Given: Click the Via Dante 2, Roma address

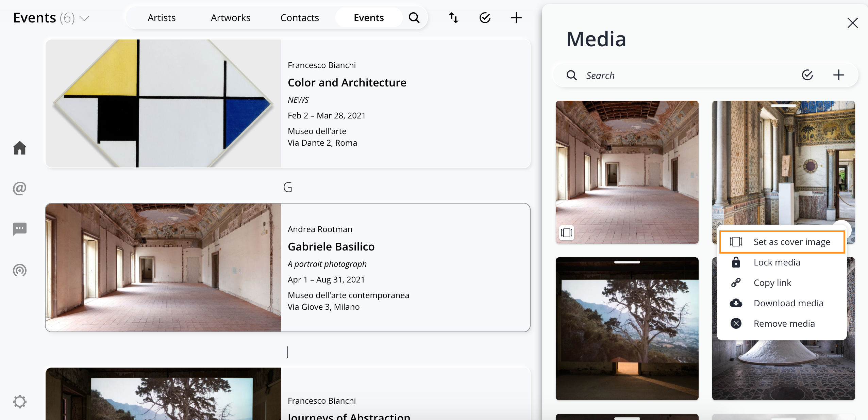Looking at the screenshot, I should point(322,143).
